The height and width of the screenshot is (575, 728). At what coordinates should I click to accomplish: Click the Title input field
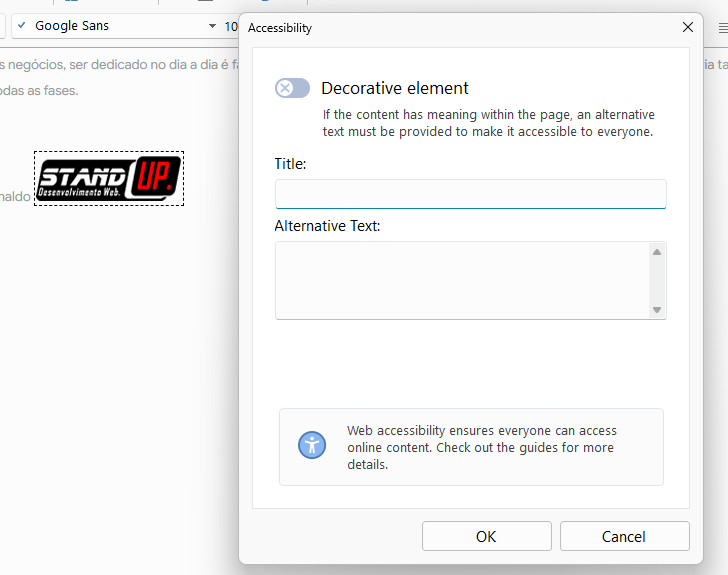[470, 194]
